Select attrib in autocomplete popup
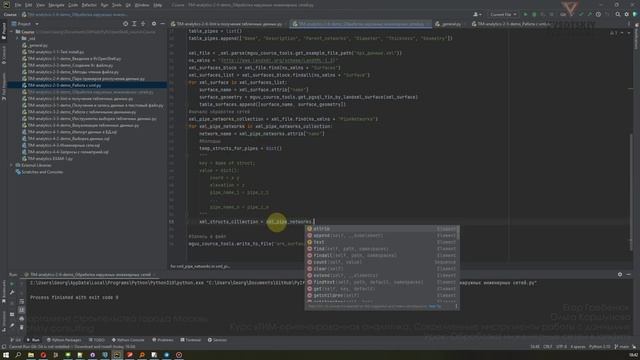 (382, 229)
